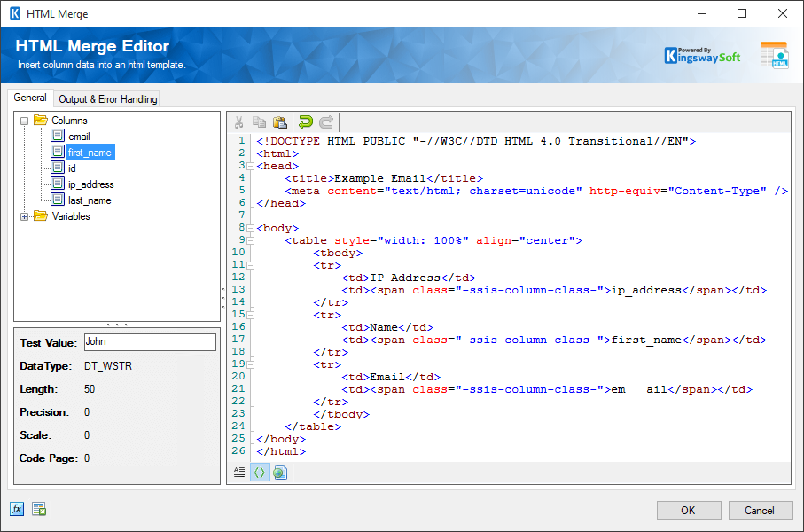Click the Test Value input field
Image resolution: width=804 pixels, height=532 pixels.
point(149,342)
